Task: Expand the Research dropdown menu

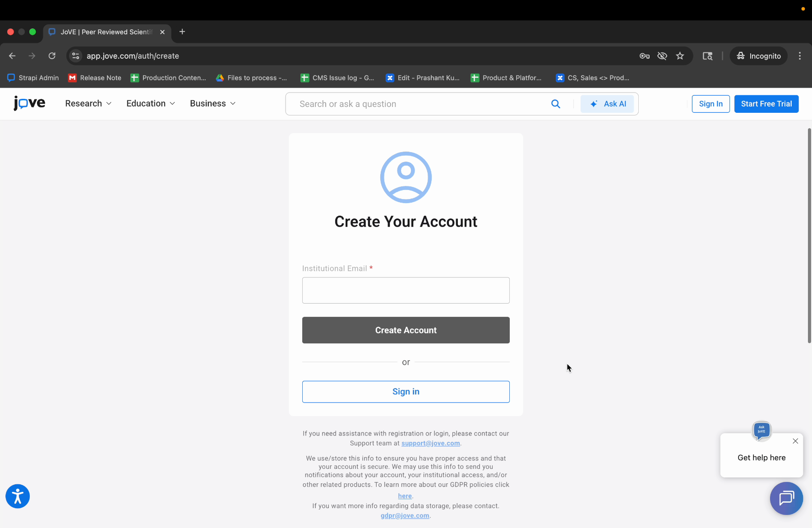Action: click(x=88, y=103)
